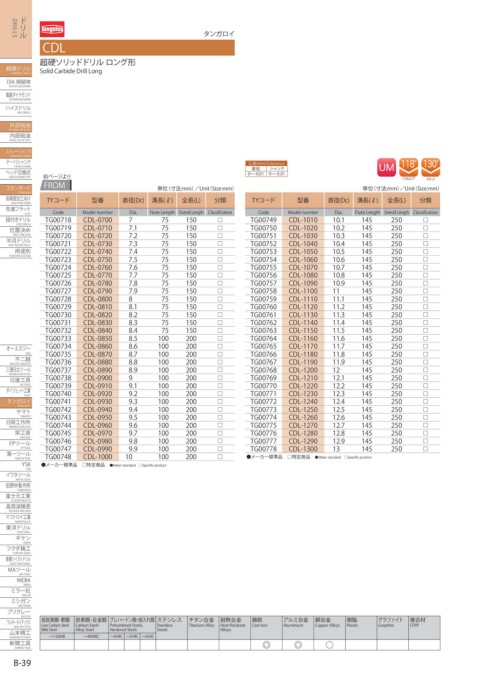
Task: Click the small tolerance table above right table
Action: pyautogui.click(x=266, y=169)
